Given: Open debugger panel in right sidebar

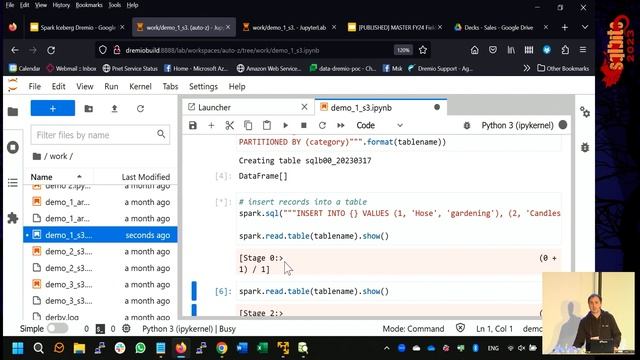Looking at the screenshot, I should coord(585,147).
